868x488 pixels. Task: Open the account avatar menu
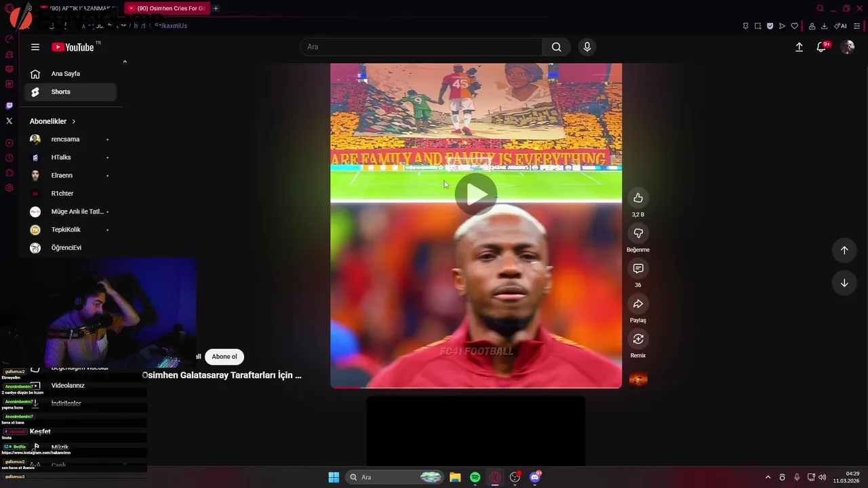[847, 47]
